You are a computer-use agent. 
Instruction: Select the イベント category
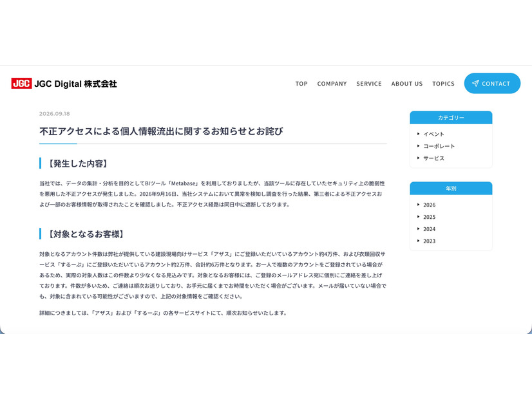(433, 135)
